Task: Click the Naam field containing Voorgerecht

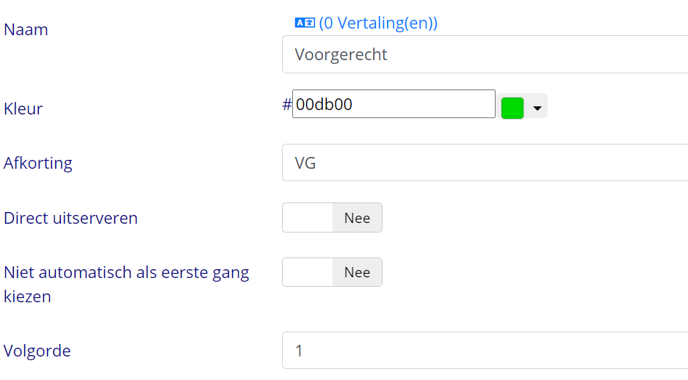Action: pos(485,54)
